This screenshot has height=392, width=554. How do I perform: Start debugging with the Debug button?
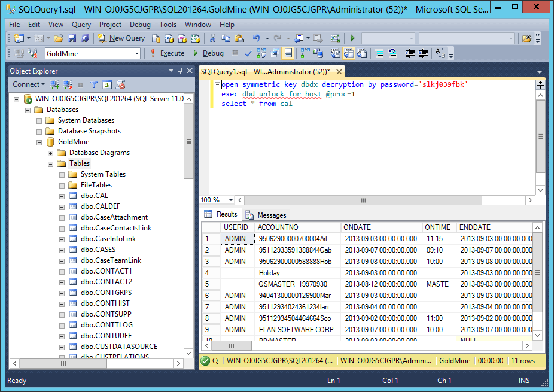point(208,53)
